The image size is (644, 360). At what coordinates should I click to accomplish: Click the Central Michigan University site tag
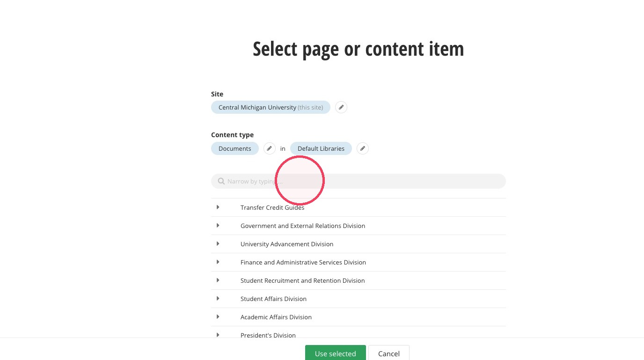[271, 107]
